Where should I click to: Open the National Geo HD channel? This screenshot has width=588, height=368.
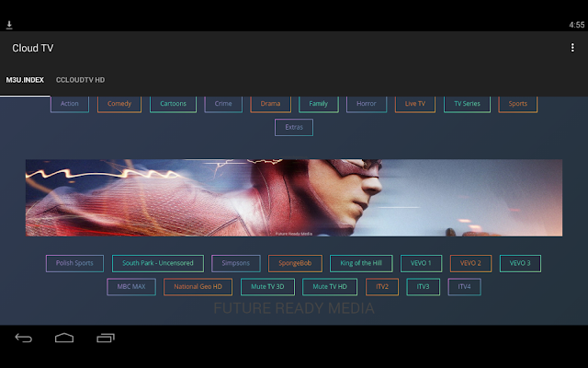point(198,287)
